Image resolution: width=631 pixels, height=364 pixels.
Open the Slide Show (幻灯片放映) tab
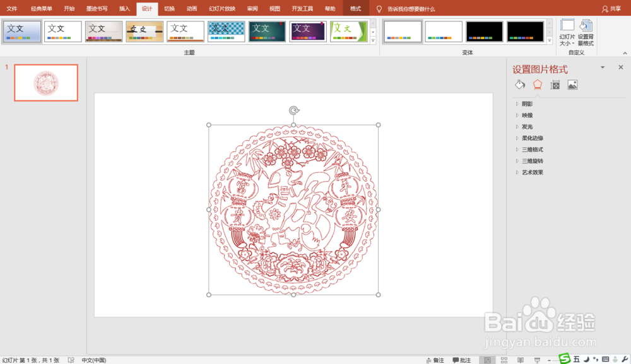click(x=222, y=8)
